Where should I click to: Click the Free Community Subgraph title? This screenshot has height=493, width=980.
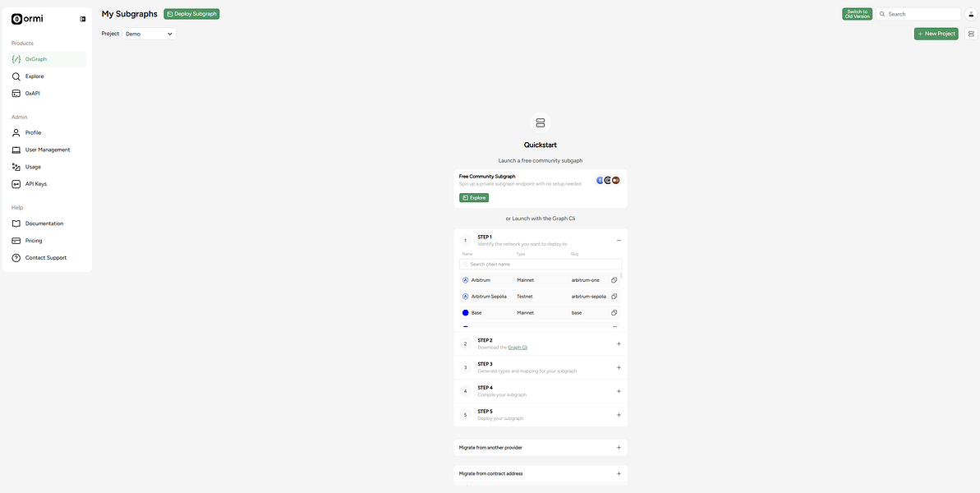487,177
